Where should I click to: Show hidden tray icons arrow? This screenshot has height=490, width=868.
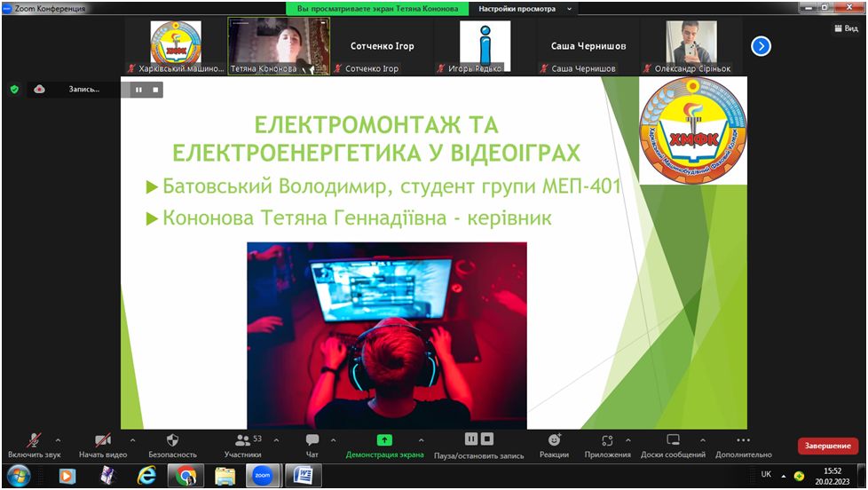coord(784,476)
